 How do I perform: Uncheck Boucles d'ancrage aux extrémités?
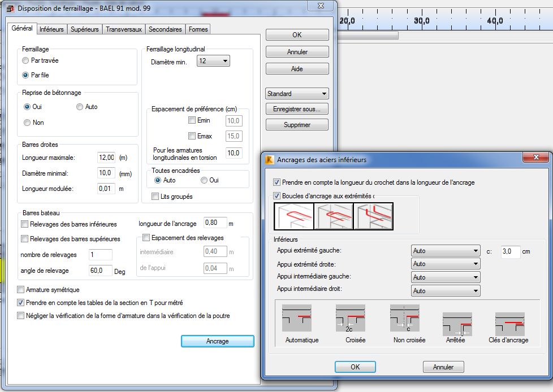pos(277,196)
